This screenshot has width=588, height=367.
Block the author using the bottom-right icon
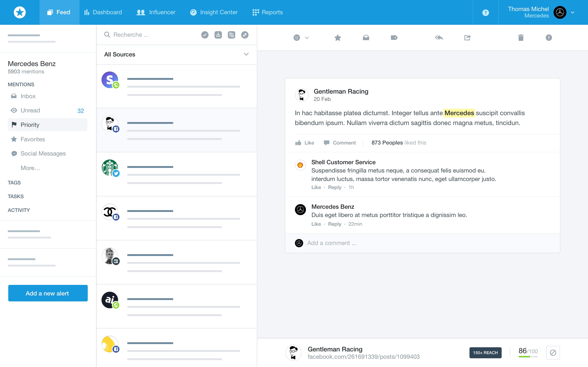(553, 353)
